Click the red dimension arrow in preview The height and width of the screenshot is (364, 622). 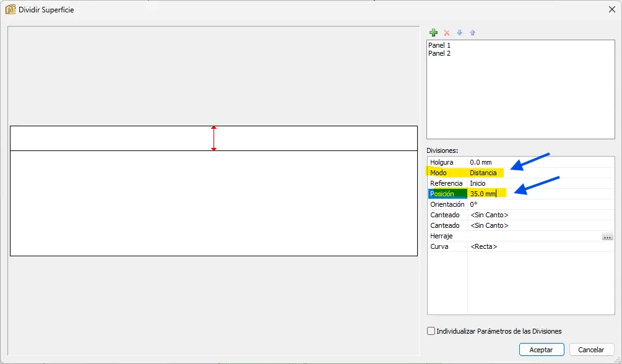tap(214, 138)
